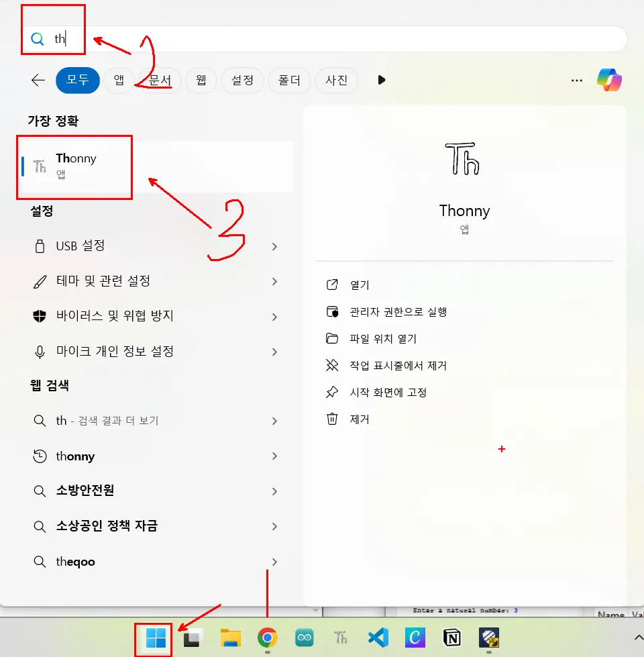Open the Thonny best match result
Viewport: 644px width, 657px height.
tap(157, 166)
